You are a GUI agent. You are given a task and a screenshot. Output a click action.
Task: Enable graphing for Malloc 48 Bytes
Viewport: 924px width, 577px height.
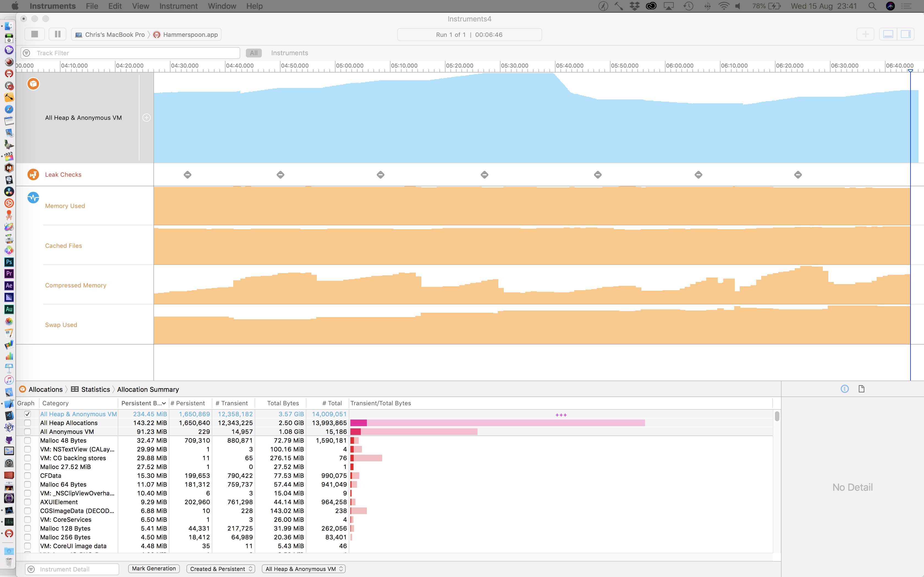[28, 440]
